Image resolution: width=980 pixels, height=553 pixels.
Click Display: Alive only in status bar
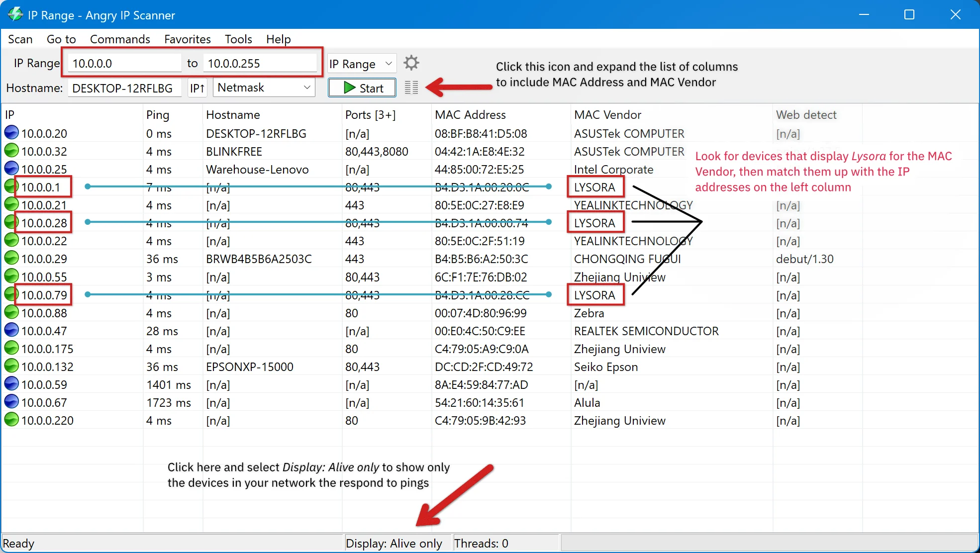394,543
